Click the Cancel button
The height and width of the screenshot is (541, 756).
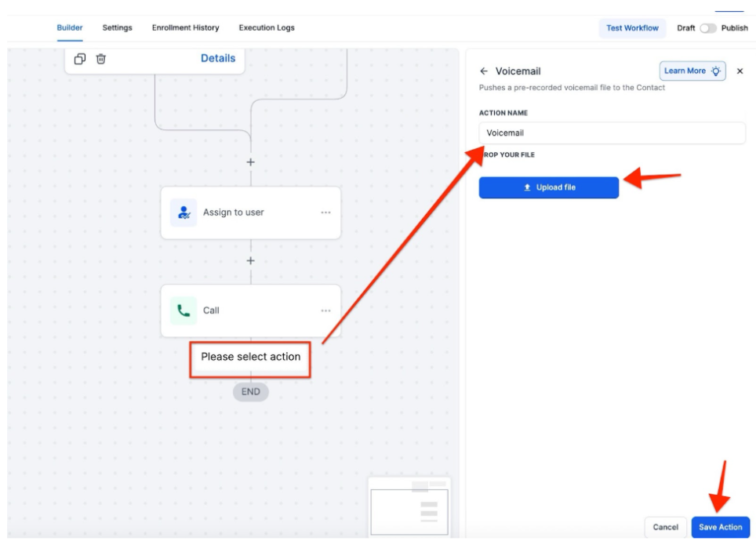(665, 527)
